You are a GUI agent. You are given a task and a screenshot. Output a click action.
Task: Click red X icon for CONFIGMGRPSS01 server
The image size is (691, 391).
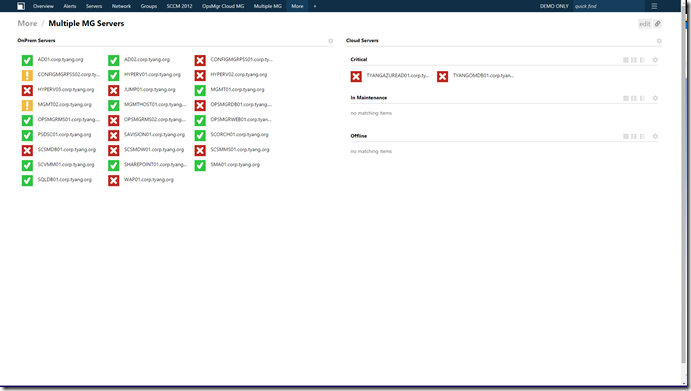[x=200, y=60]
